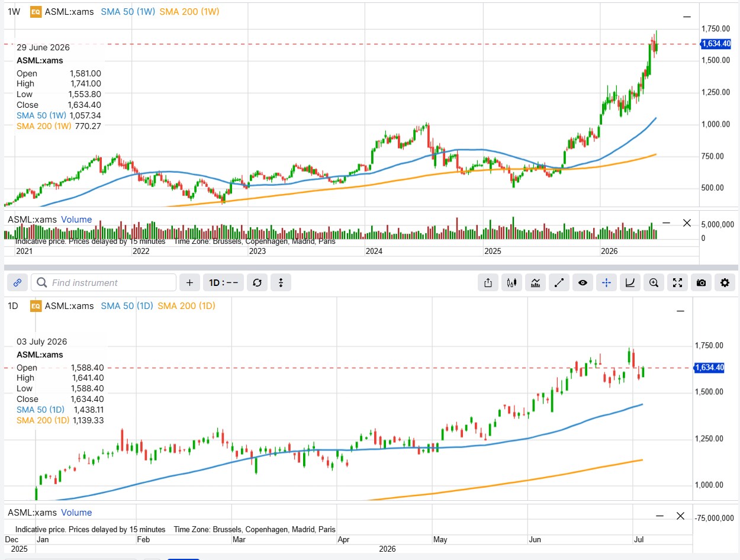740x560 pixels.
Task: Click the SMA 200 (1D) value 1,139.33
Action: (x=89, y=420)
